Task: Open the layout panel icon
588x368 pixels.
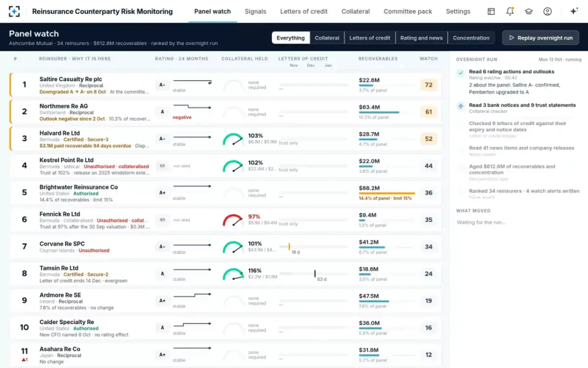Action: (491, 11)
